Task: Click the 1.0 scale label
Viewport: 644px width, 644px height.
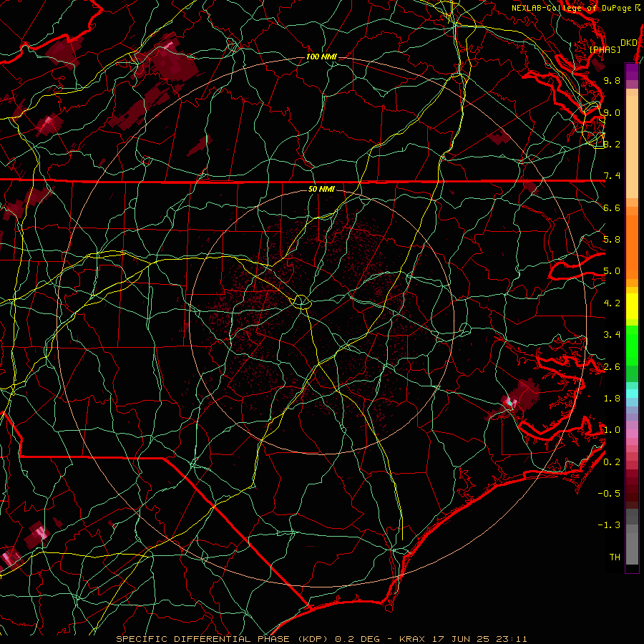Action: click(x=612, y=430)
